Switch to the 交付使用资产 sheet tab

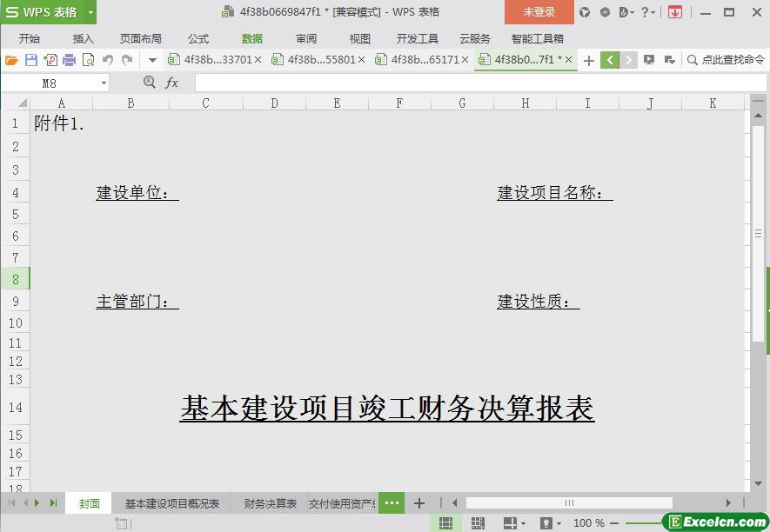(342, 503)
